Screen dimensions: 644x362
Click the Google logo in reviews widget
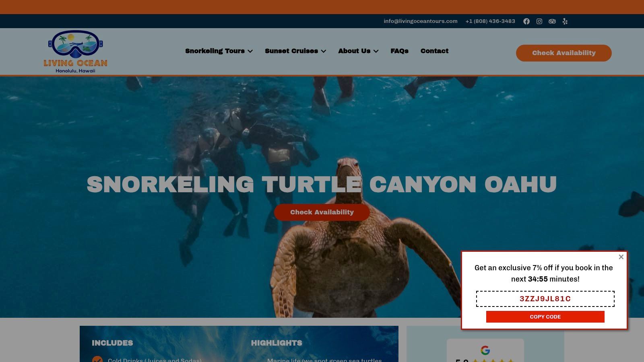point(485,350)
